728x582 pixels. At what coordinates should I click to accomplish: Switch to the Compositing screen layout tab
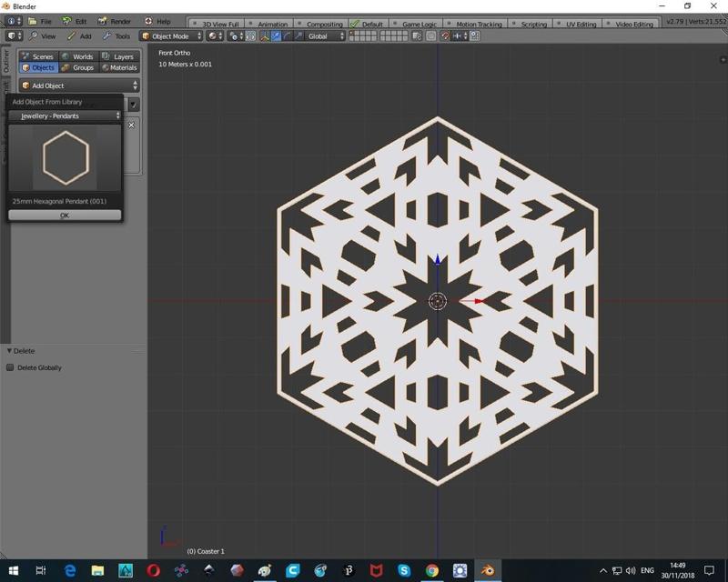[x=321, y=25]
